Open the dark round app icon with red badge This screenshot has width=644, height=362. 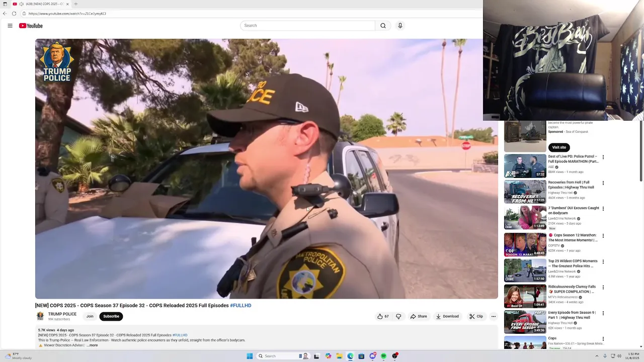(395, 356)
